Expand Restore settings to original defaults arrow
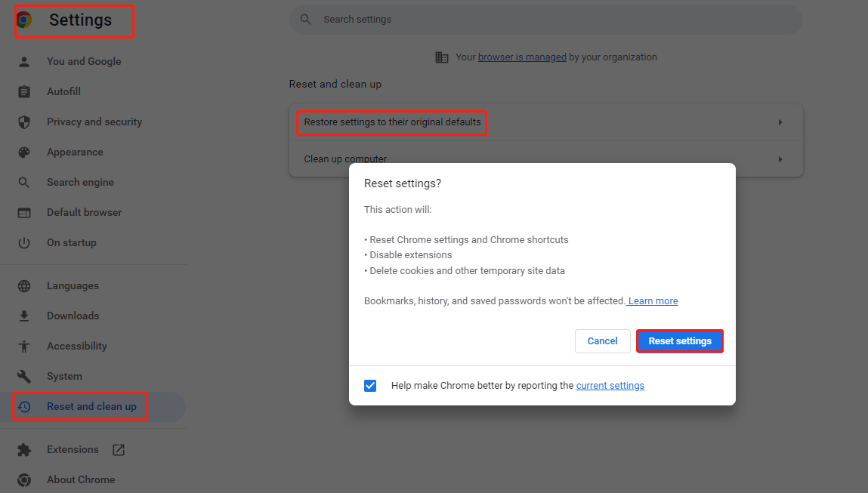The height and width of the screenshot is (493, 868). 780,122
